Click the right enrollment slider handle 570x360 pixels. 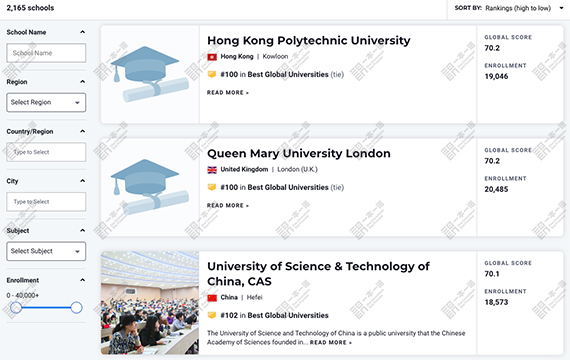click(76, 308)
